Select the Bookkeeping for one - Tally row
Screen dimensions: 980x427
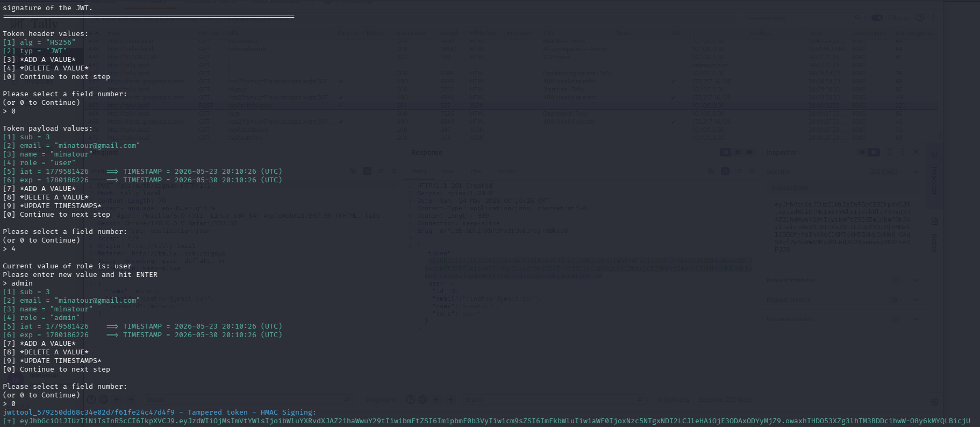click(x=511, y=73)
